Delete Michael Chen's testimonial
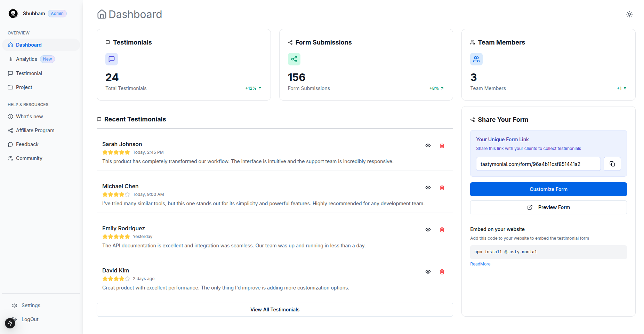 [x=442, y=188]
